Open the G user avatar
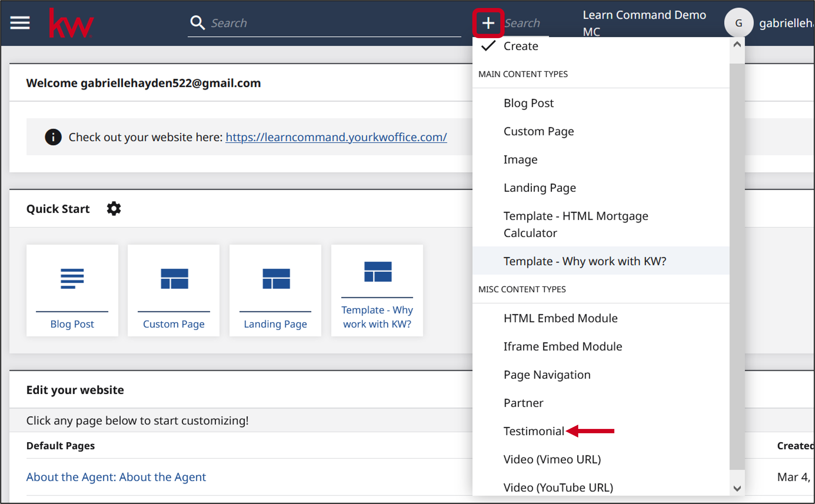This screenshot has height=504, width=815. pyautogui.click(x=739, y=23)
